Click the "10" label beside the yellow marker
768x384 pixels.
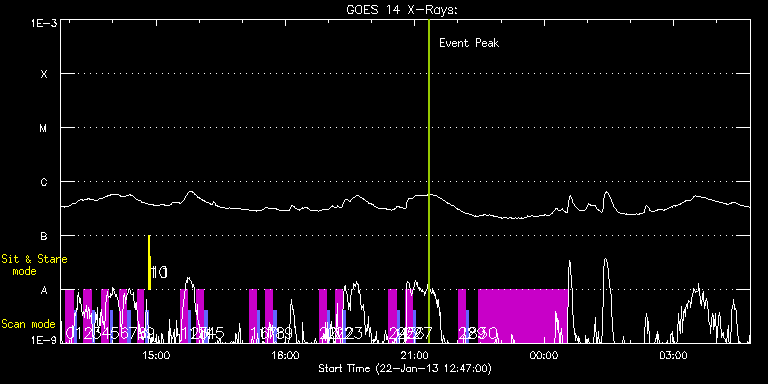pyautogui.click(x=160, y=272)
